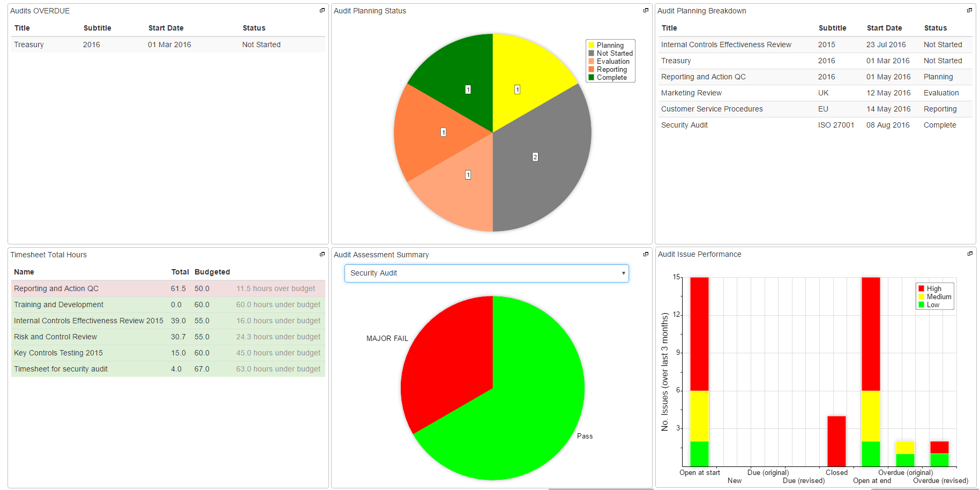Click the red Closed bar in chart
The width and height of the screenshot is (980, 490).
[x=836, y=441]
